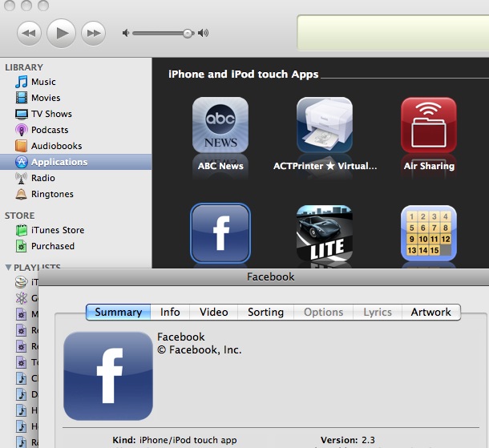Switch to the Summary tab
The image size is (489, 448).
pyautogui.click(x=118, y=312)
